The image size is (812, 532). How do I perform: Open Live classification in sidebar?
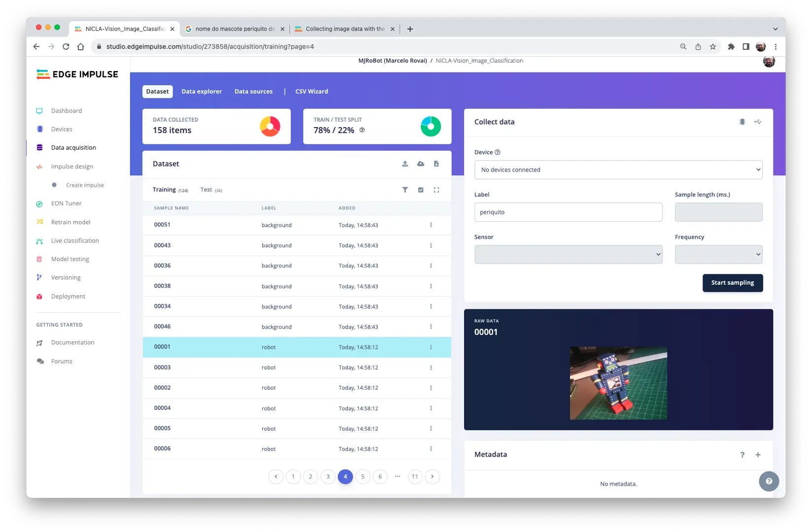pyautogui.click(x=75, y=241)
